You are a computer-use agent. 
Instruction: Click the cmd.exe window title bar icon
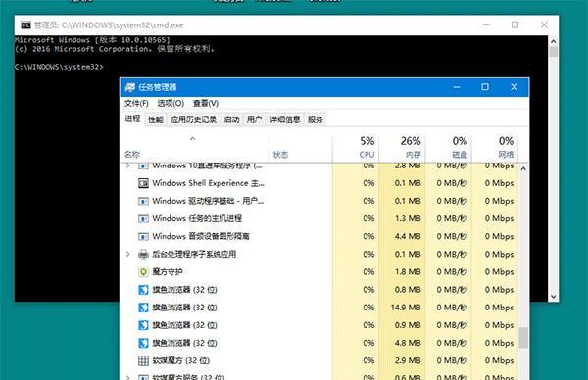pos(25,25)
